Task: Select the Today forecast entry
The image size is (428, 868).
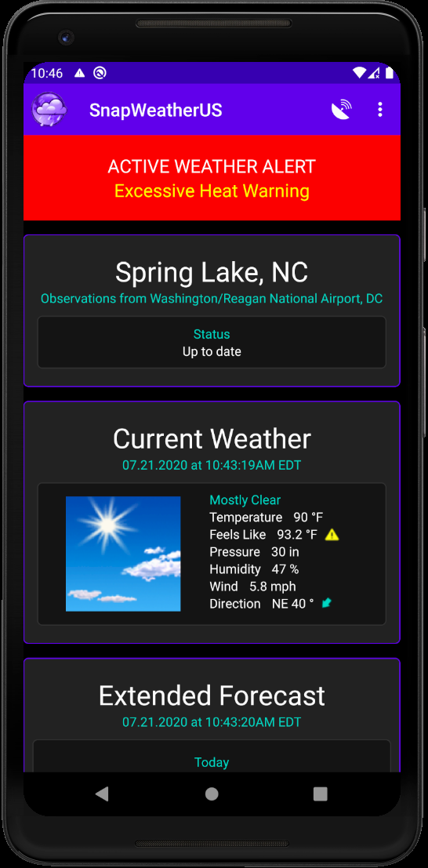Action: (212, 762)
